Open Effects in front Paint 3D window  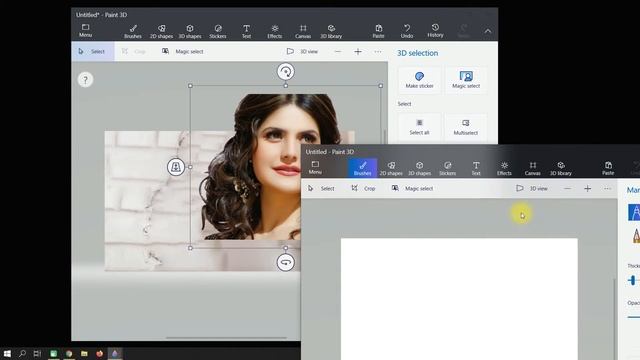504,168
